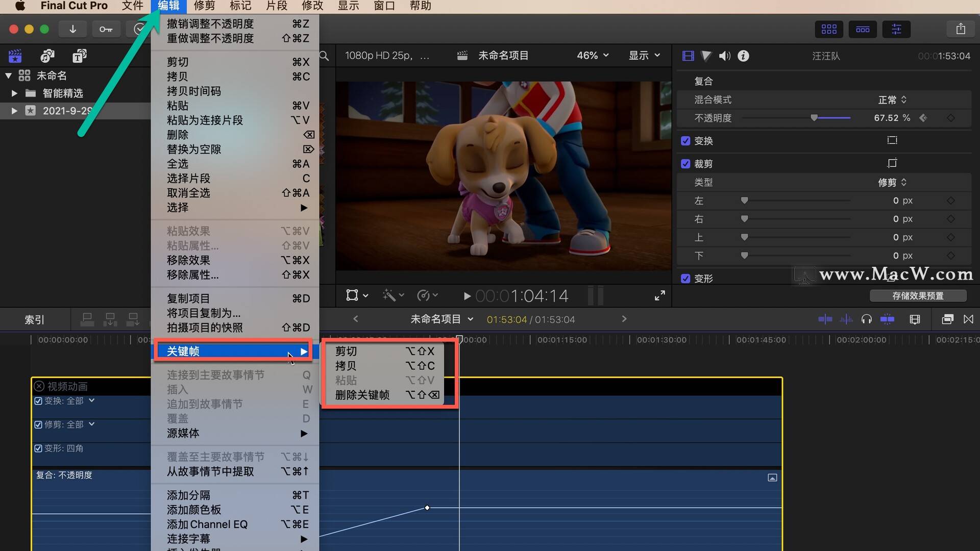Toggle the 变形: 四角 animation checkbox
980x551 pixels.
click(x=38, y=448)
